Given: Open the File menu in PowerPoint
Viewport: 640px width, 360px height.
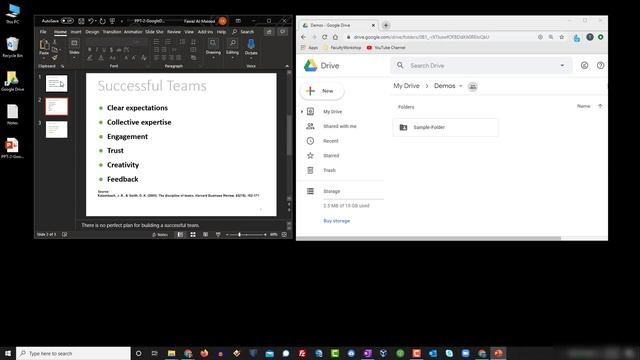Looking at the screenshot, I should click(43, 32).
